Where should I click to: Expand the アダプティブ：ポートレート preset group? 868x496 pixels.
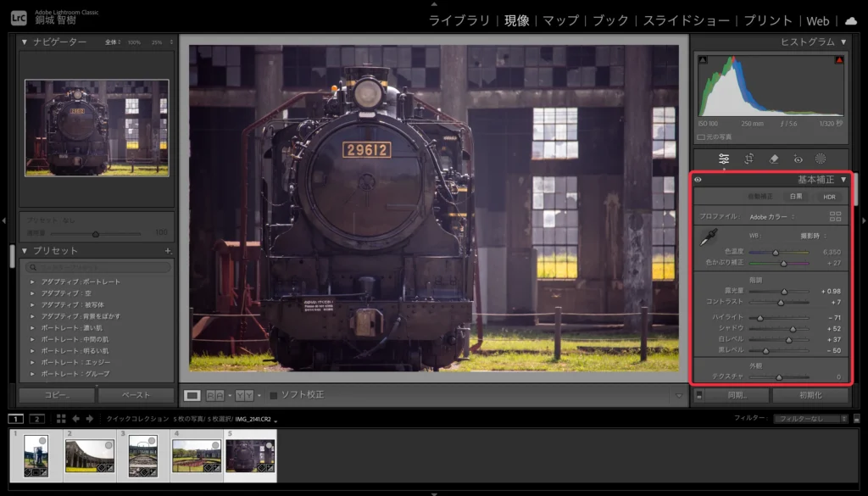click(32, 281)
